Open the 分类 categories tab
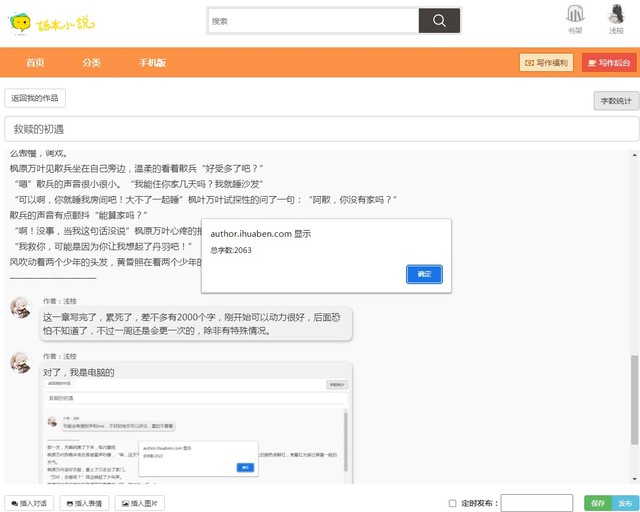640x512 pixels. pos(91,63)
